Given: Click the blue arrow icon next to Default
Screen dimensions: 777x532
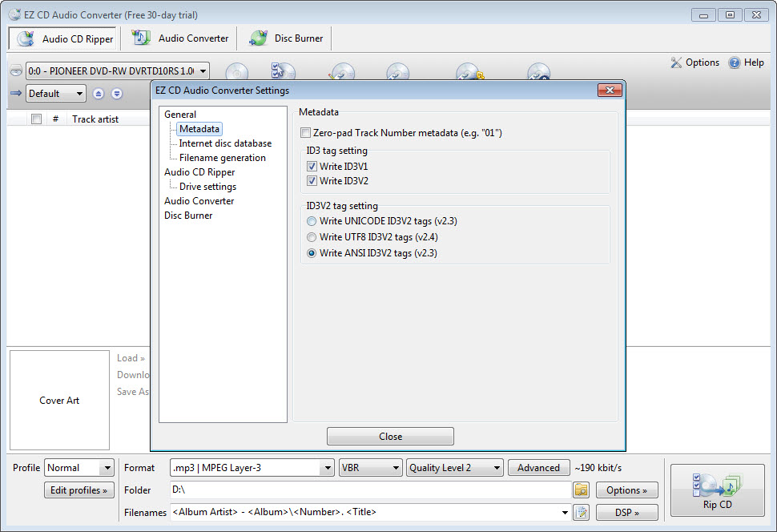Looking at the screenshot, I should pos(16,93).
